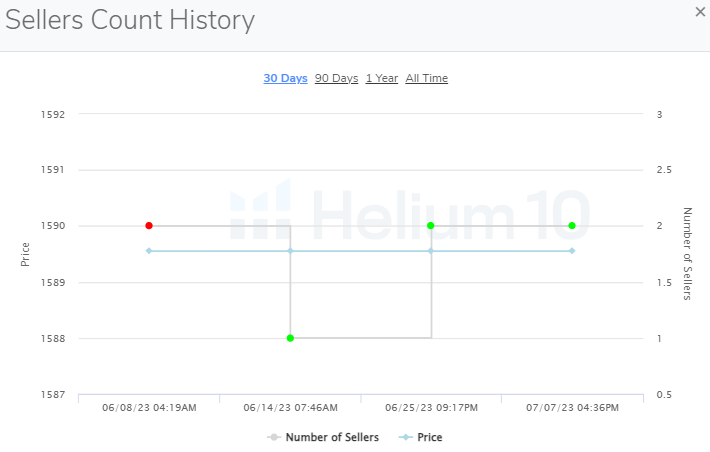Pick the green seller point at 07/07/23

572,226
